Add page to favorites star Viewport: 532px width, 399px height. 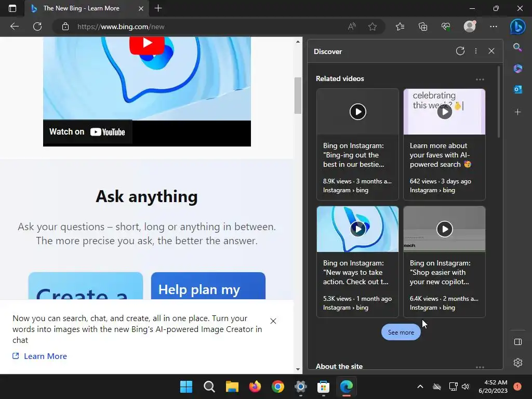[x=372, y=26]
